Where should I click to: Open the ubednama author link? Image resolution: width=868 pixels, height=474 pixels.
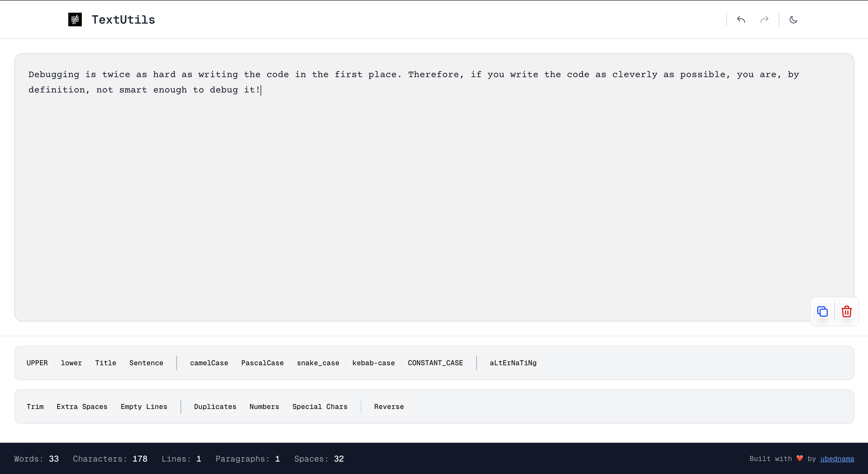837,459
